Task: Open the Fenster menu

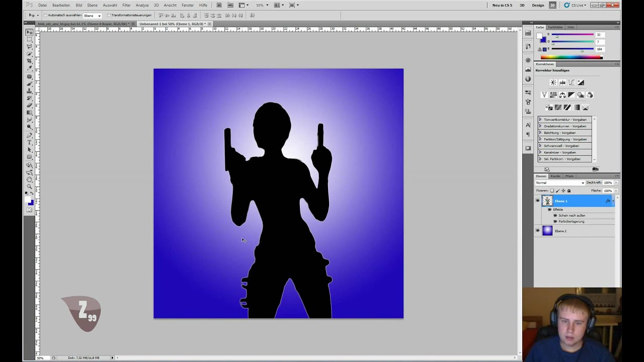Action: pyautogui.click(x=188, y=5)
